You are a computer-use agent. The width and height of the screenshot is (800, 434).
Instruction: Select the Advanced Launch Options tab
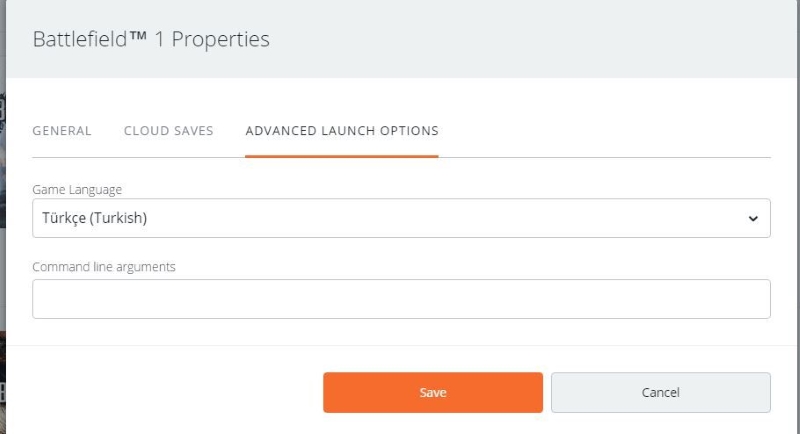tap(342, 131)
